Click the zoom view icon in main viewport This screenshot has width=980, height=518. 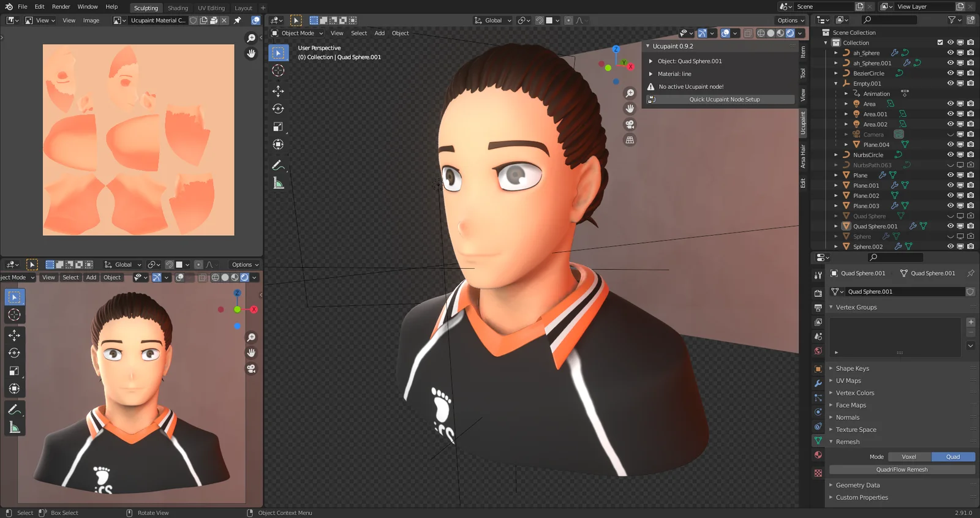pyautogui.click(x=630, y=93)
